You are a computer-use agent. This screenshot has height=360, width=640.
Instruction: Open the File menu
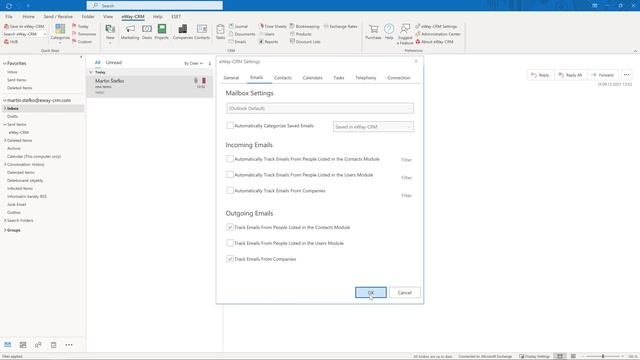9,17
